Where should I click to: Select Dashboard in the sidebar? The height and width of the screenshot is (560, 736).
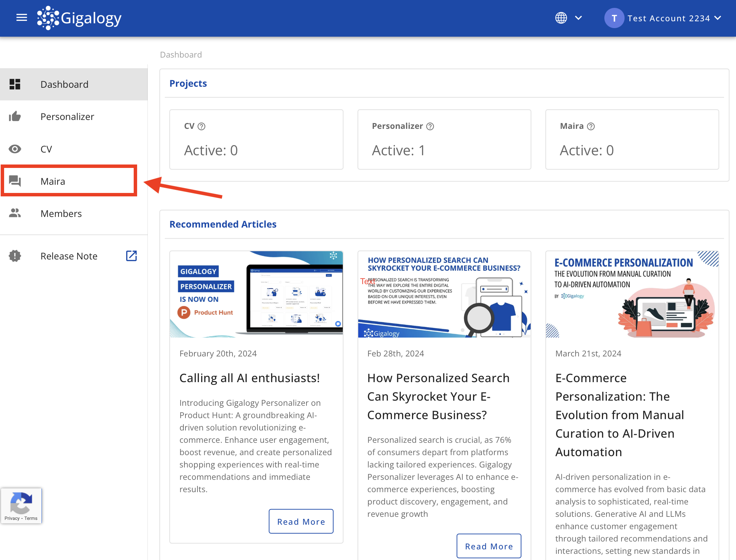[x=64, y=84]
